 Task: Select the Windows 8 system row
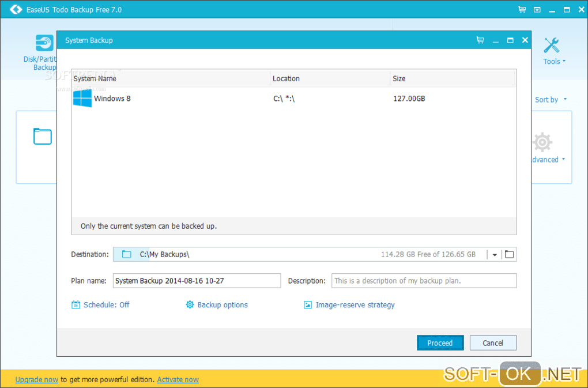tap(293, 99)
